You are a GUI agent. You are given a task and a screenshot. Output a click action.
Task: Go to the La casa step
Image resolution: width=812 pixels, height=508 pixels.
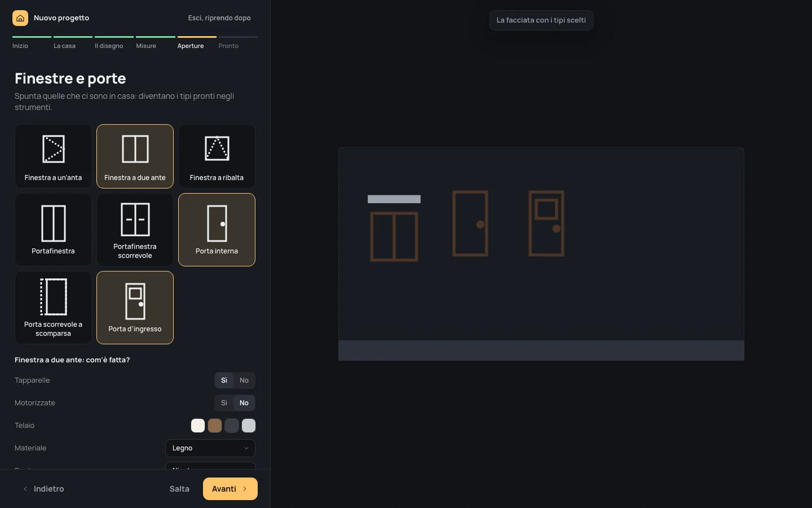[73, 43]
